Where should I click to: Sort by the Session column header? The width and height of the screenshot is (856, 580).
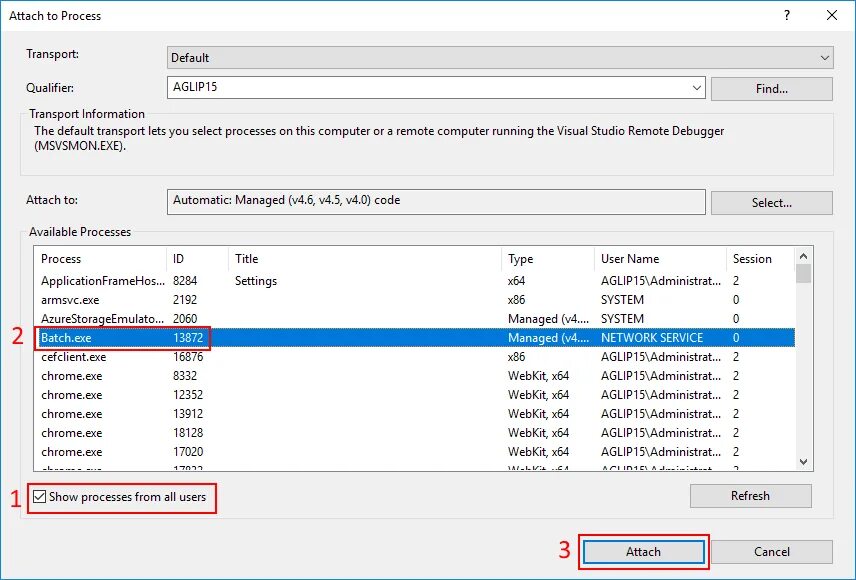pyautogui.click(x=760, y=258)
